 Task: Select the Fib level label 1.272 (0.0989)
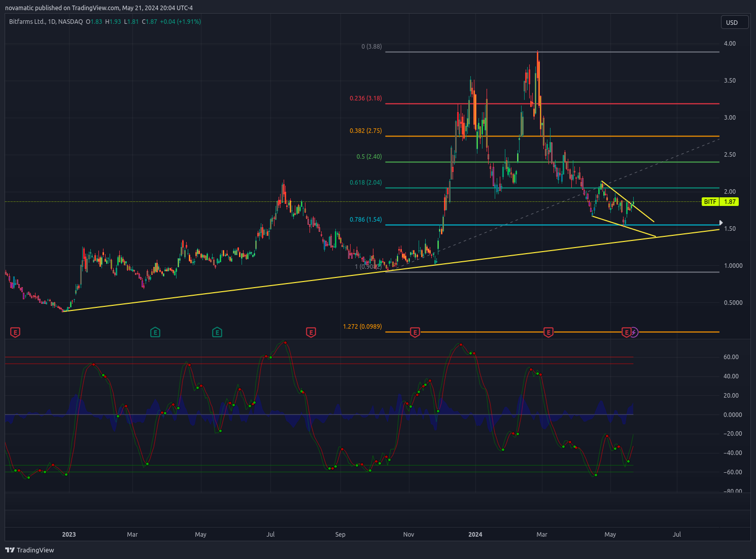click(x=362, y=327)
